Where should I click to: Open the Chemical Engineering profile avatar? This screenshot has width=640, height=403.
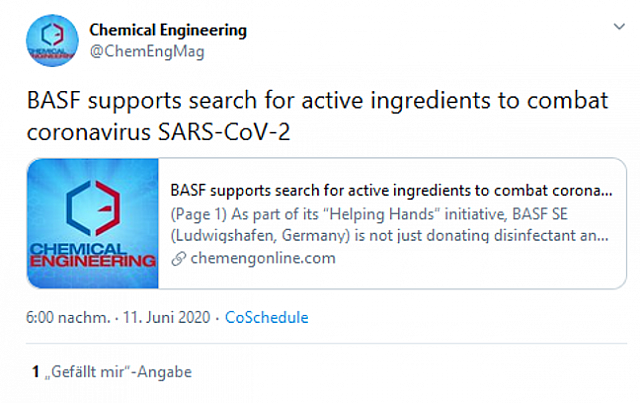pyautogui.click(x=52, y=40)
